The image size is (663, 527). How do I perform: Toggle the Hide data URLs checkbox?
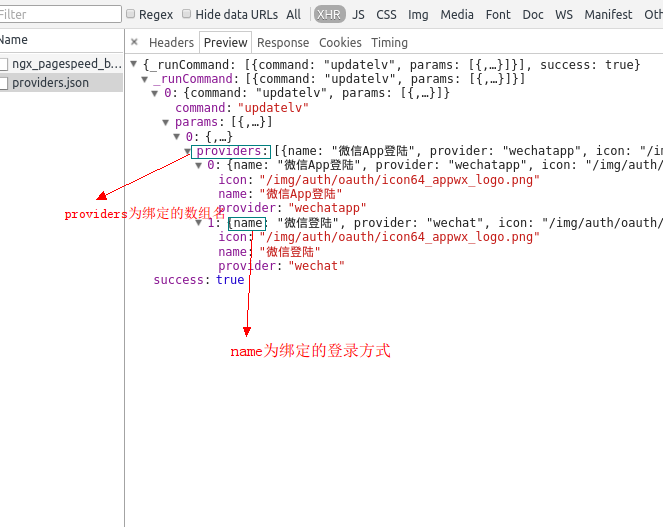point(187,14)
